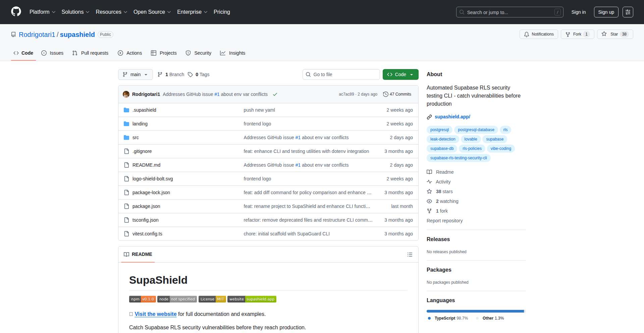644x333 pixels.
Task: View the 47 Commits history
Action: (397, 94)
